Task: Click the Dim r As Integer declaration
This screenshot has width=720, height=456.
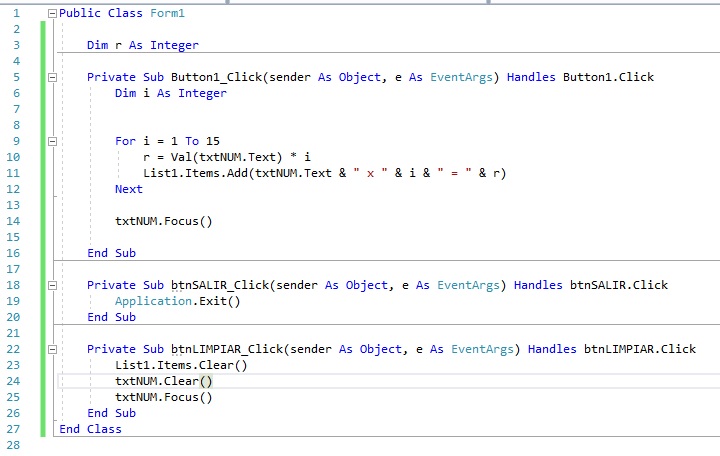Action: [142, 45]
